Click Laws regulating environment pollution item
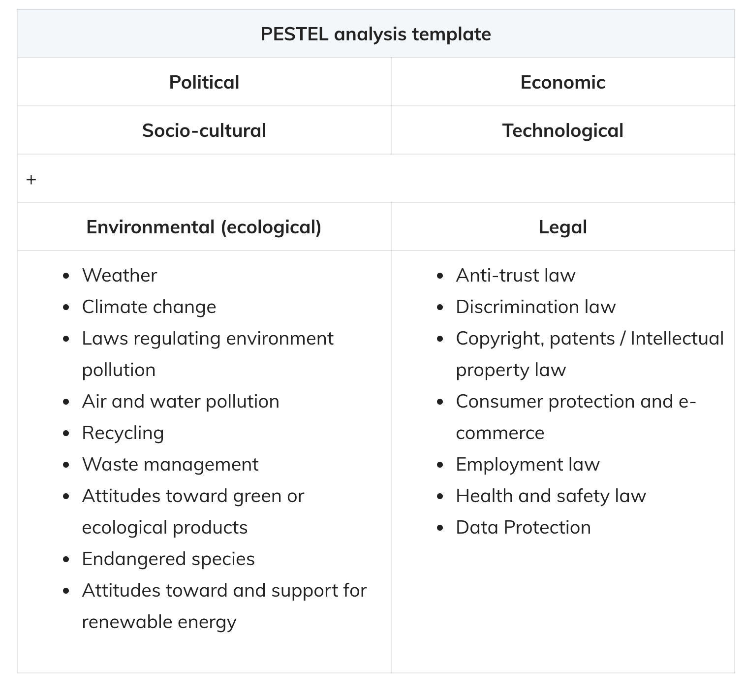 coord(208,354)
